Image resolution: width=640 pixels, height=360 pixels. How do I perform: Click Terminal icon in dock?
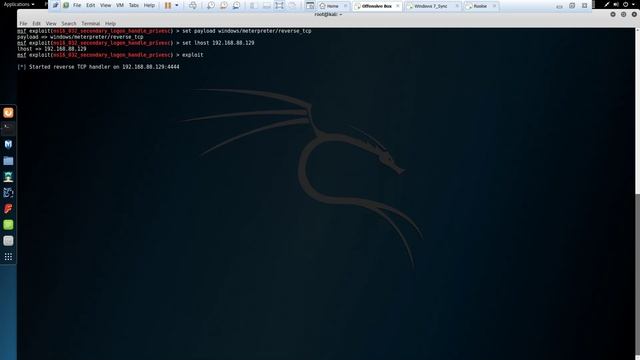click(x=8, y=129)
